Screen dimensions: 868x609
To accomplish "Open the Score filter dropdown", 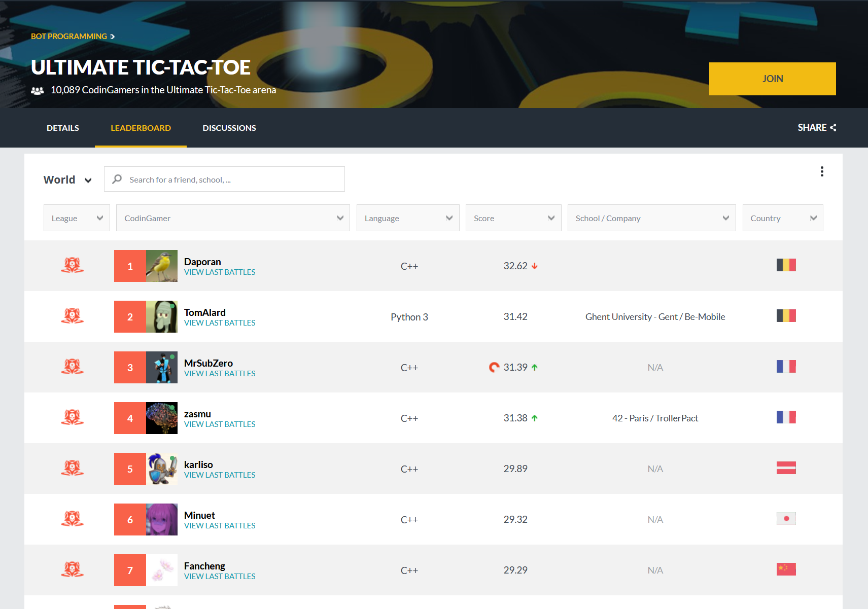I will 513,218.
